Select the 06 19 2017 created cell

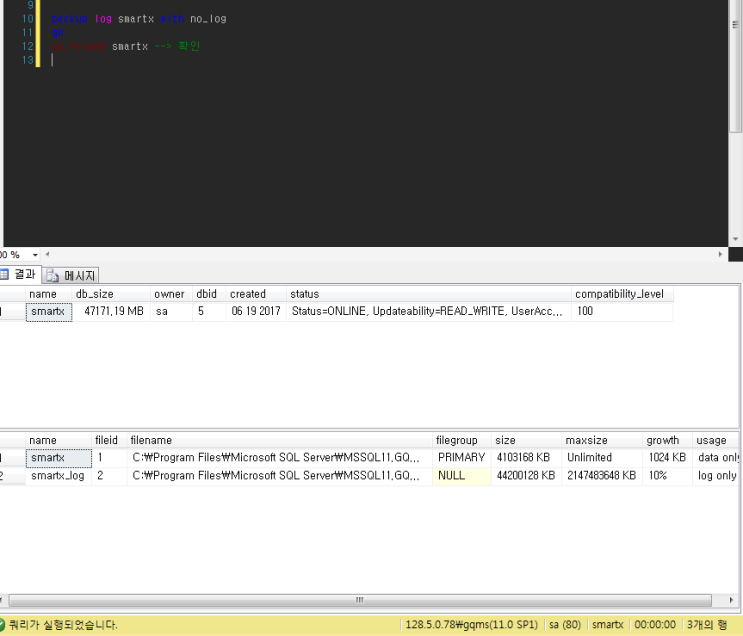click(x=256, y=311)
